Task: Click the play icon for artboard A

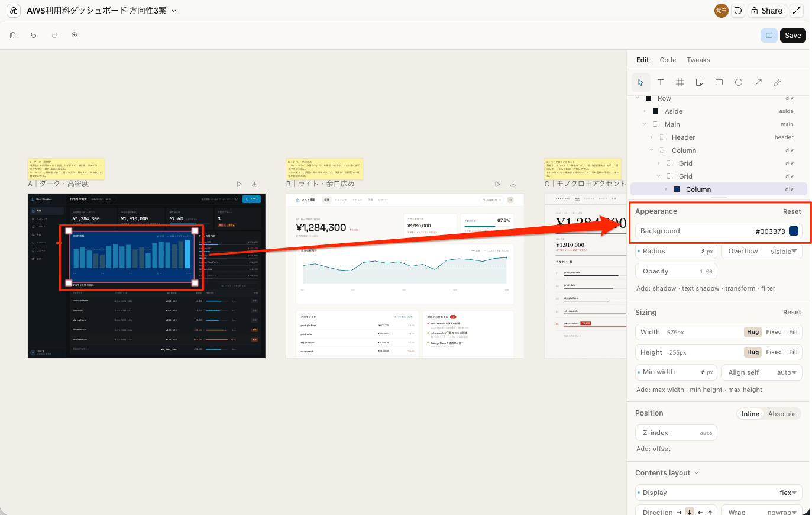Action: tap(240, 184)
